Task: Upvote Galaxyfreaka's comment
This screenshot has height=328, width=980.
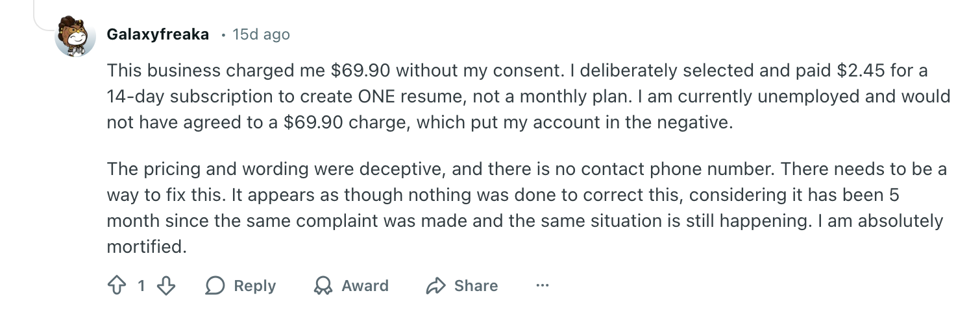Action: (117, 286)
